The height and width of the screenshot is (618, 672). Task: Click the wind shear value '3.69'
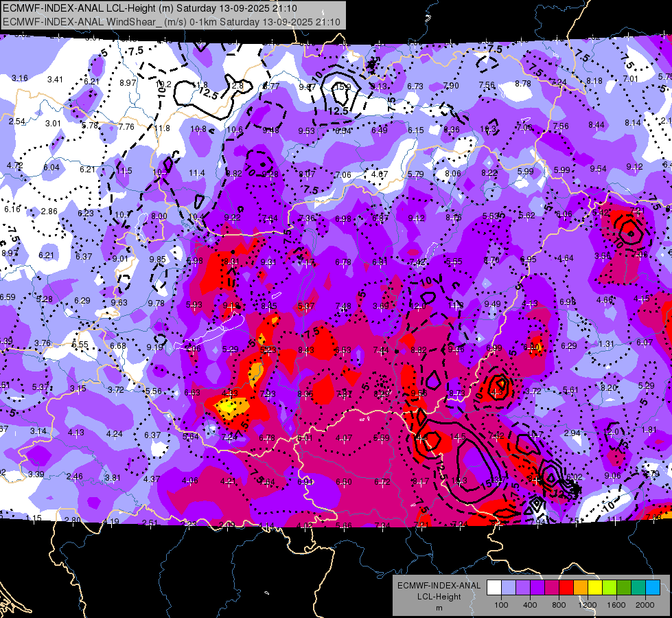coord(380,306)
